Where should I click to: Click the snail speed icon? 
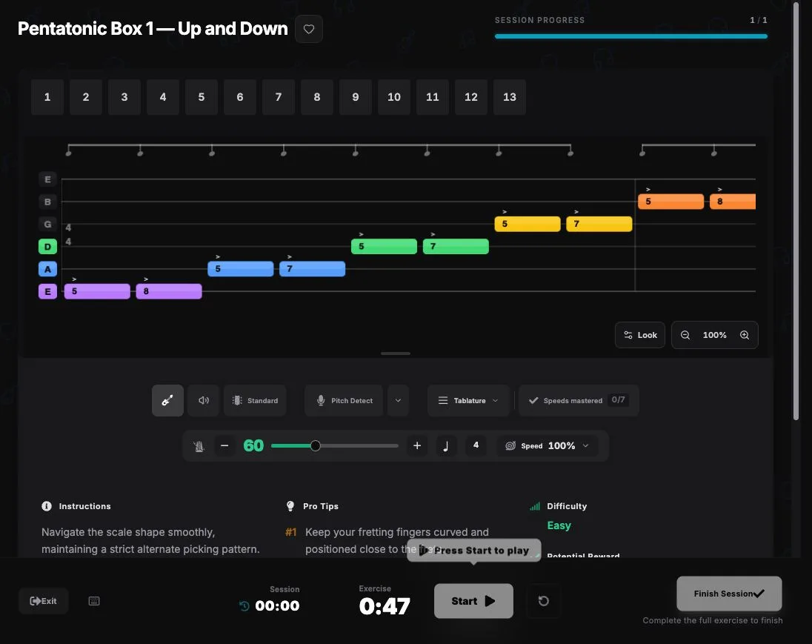[510, 446]
